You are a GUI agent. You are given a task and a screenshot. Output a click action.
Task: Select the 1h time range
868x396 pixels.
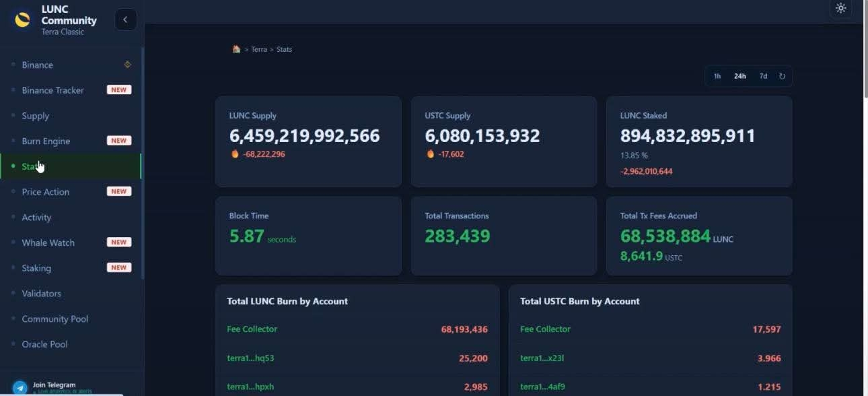pos(717,76)
